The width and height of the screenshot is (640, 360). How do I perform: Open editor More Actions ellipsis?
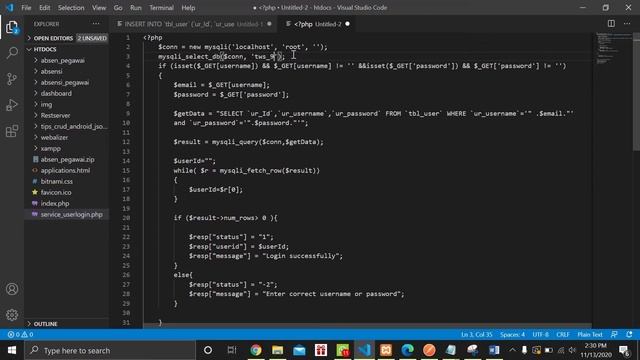point(627,24)
